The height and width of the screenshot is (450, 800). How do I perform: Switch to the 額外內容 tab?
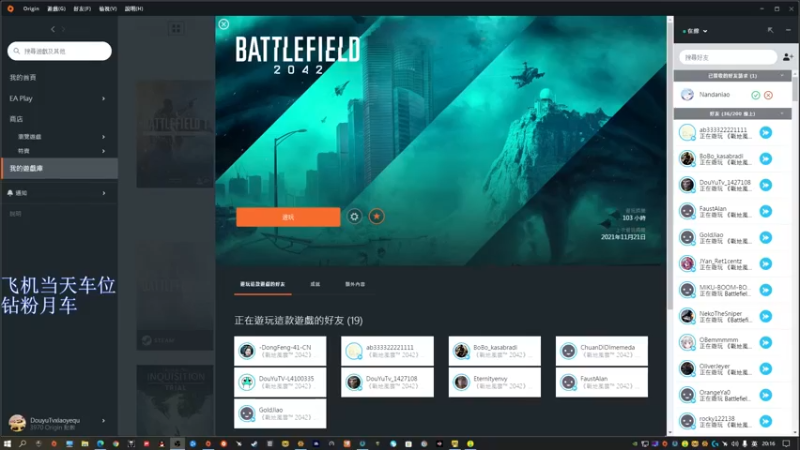[x=355, y=284]
